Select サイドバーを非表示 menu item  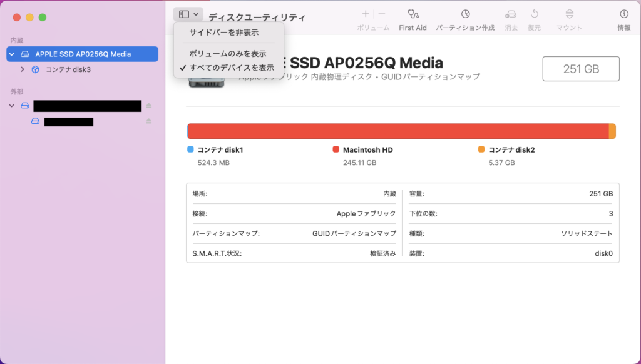pos(223,33)
